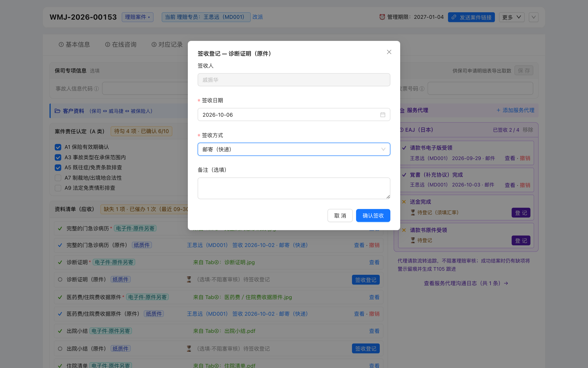Image resolution: width=588 pixels, height=368 pixels.
Task: Toggle the A1 保险有效期确认 checkbox
Action: click(x=58, y=147)
